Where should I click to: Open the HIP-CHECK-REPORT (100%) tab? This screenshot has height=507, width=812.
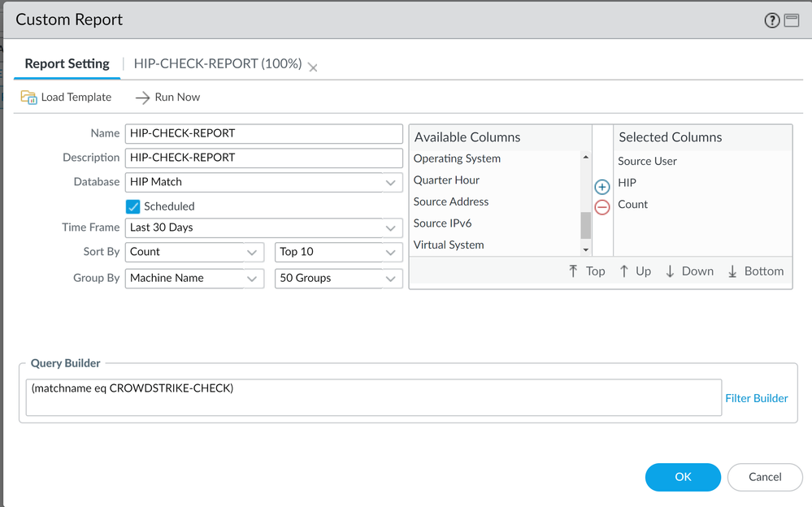[217, 63]
